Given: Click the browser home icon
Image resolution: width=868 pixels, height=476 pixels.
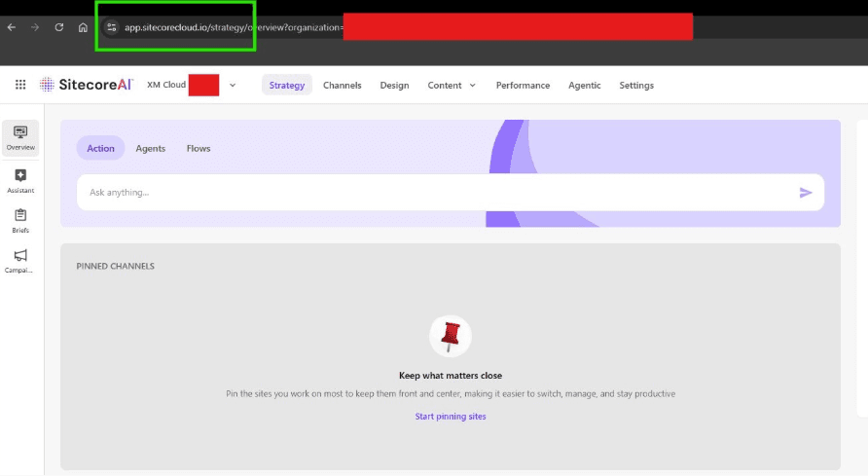Looking at the screenshot, I should 83,27.
